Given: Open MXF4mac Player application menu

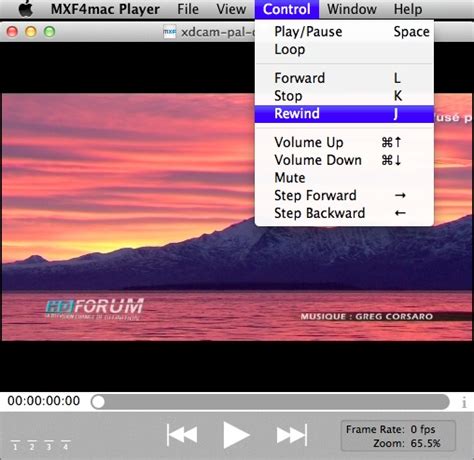Looking at the screenshot, I should (x=105, y=9).
